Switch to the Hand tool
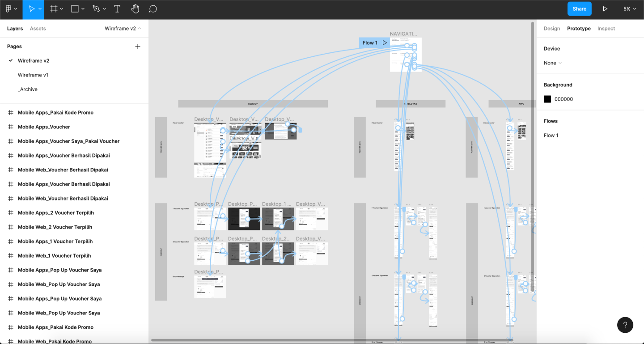 tap(135, 9)
